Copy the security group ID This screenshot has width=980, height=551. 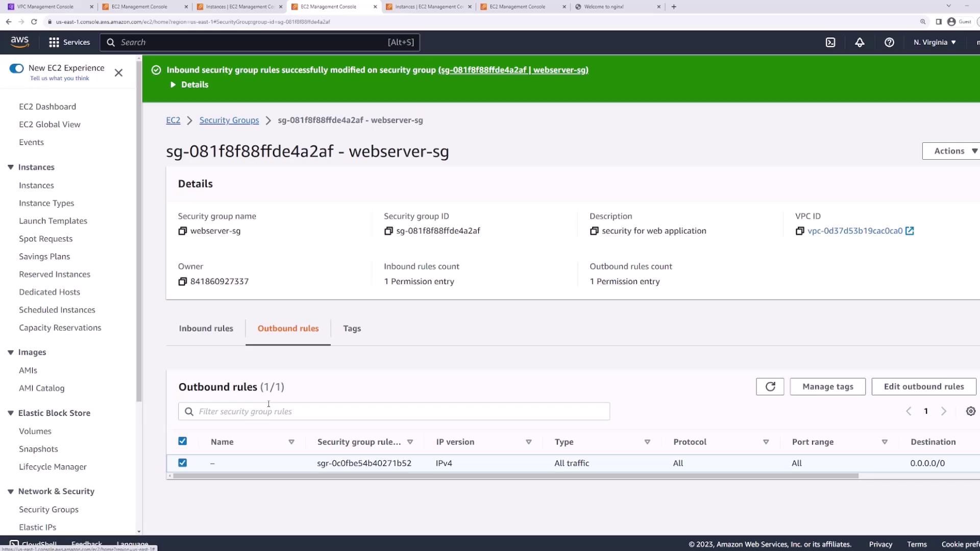[388, 231]
